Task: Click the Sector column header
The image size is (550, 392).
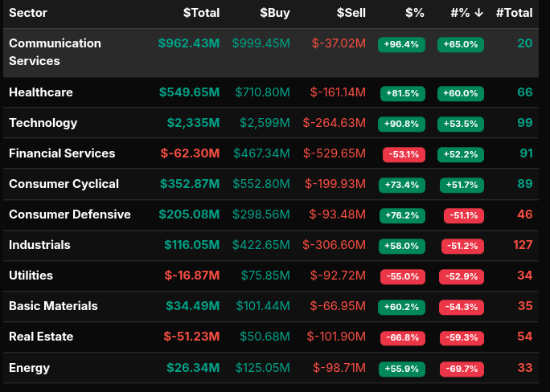Action: pyautogui.click(x=29, y=13)
